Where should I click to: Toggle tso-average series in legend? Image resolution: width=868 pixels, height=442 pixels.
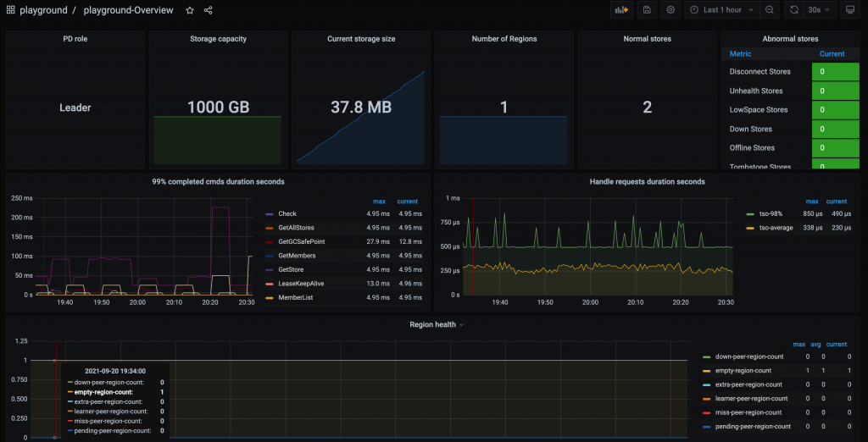776,228
